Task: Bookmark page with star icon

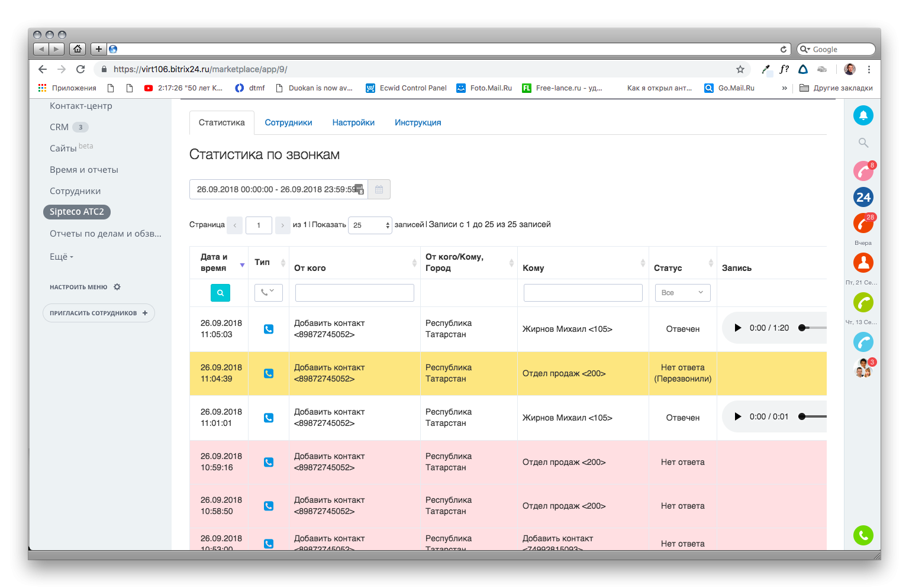Action: pyautogui.click(x=740, y=69)
